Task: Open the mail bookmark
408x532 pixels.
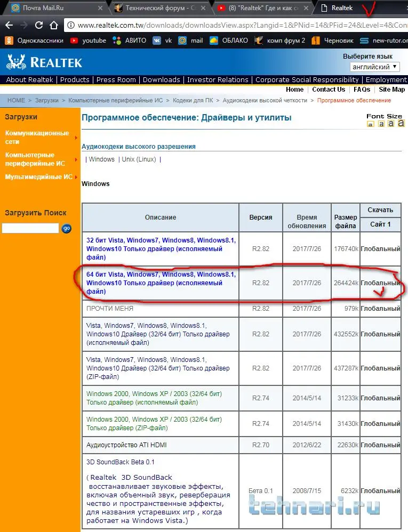Action: coord(190,41)
